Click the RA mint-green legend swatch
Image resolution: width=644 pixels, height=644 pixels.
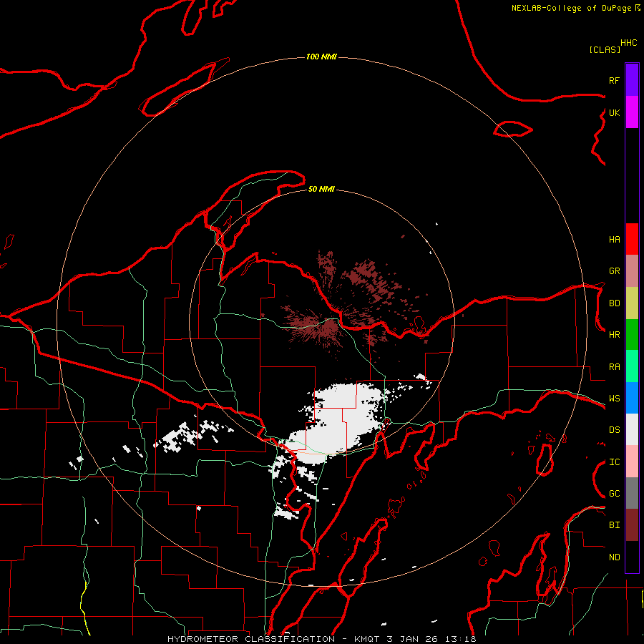click(x=632, y=366)
